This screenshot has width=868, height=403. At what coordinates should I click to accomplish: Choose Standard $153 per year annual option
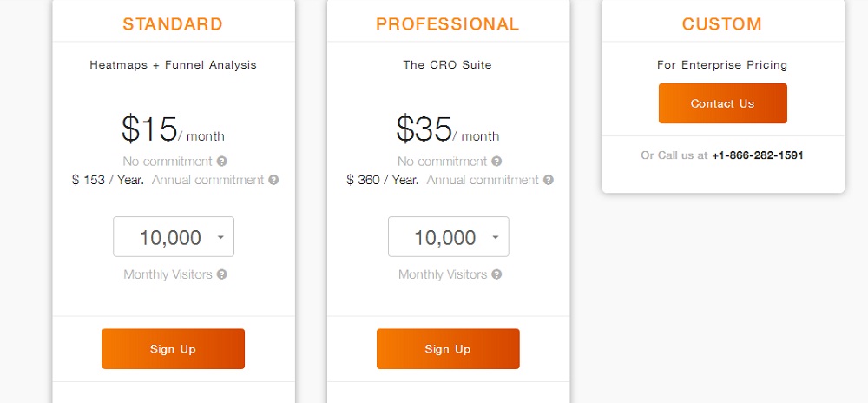pyautogui.click(x=109, y=181)
